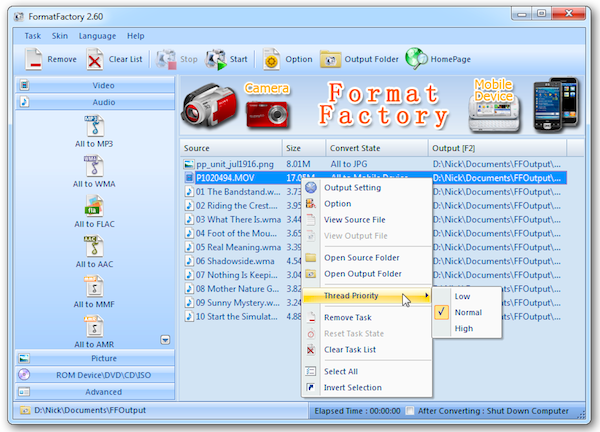
Task: Click the Mobile Device phones image
Action: point(556,104)
